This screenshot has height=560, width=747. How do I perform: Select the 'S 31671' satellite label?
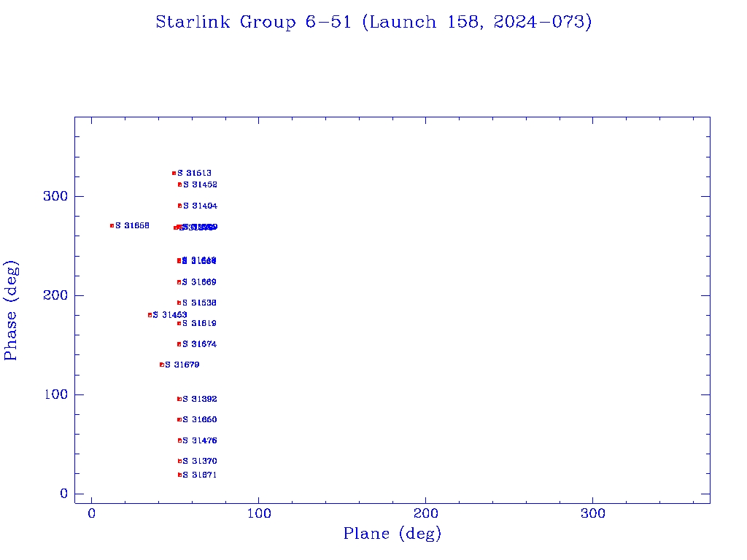point(200,475)
